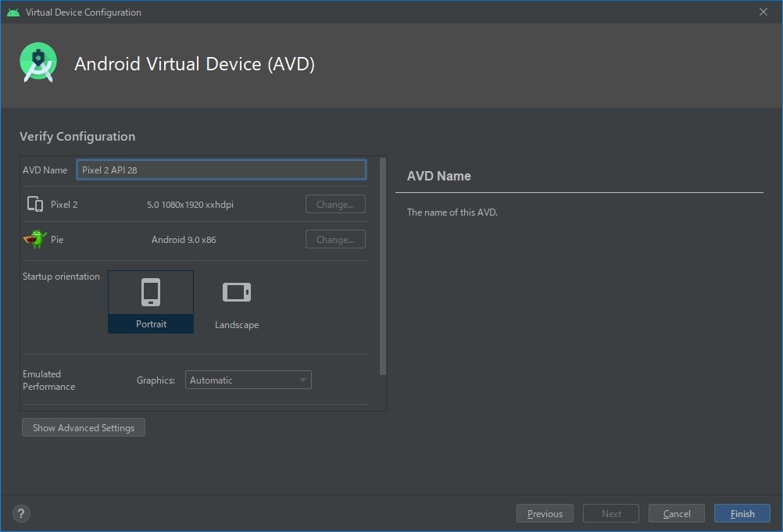Click the 'Startup orientation' label
The height and width of the screenshot is (532, 783).
pyautogui.click(x=61, y=277)
